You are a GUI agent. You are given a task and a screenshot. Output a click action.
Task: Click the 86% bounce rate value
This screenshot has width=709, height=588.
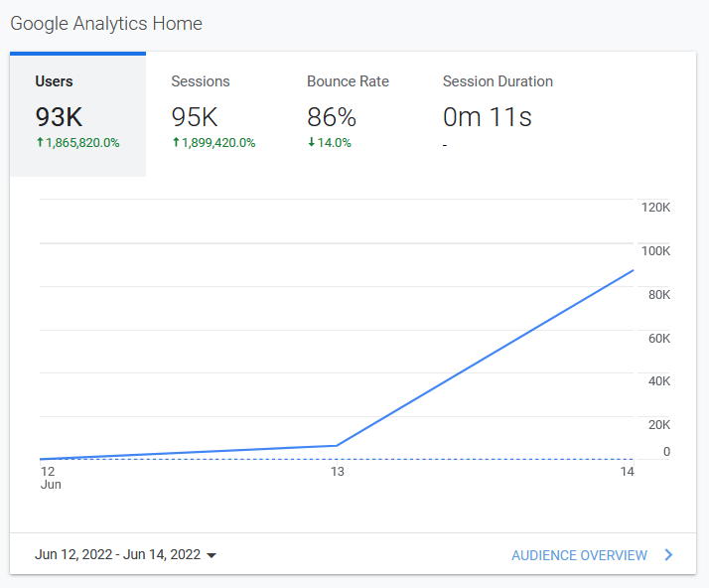click(332, 117)
